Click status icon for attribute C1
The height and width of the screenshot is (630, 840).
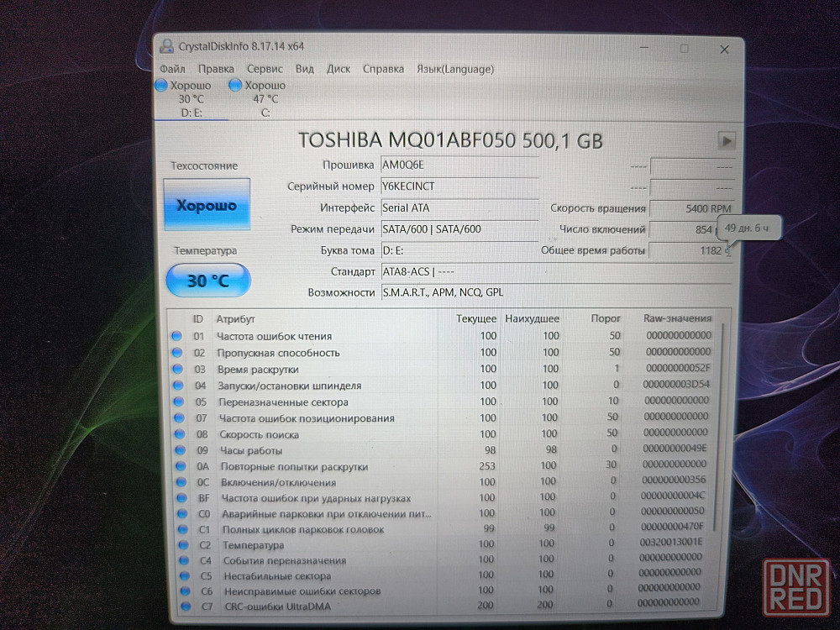click(183, 529)
